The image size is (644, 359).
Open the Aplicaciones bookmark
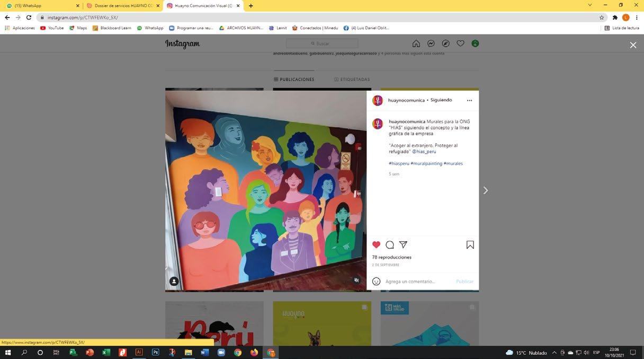tap(20, 28)
